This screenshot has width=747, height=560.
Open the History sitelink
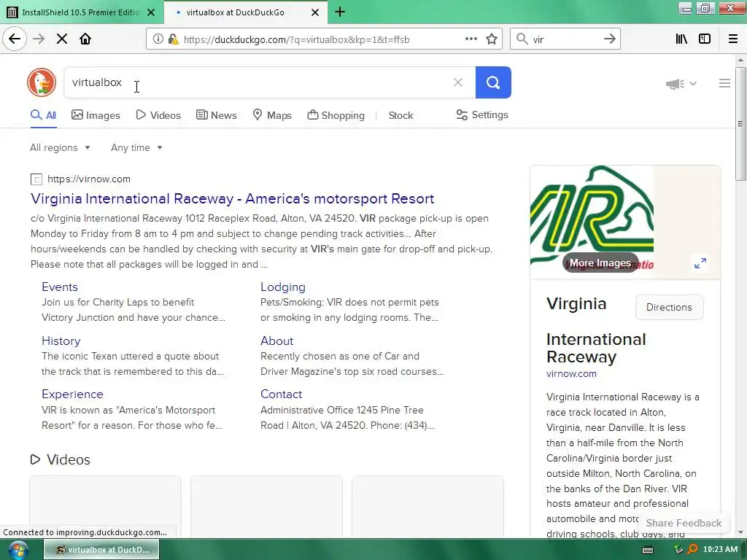[61, 341]
